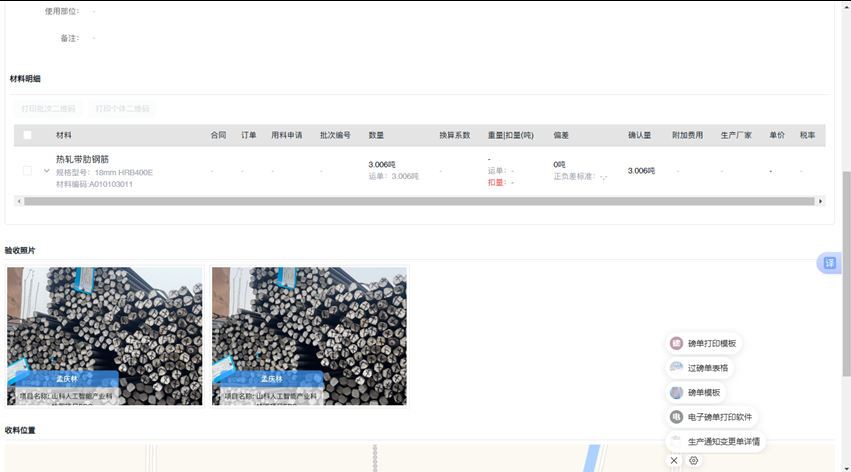Screen dimensions: 851x472
Task: Click the 过磅单表格 suggestion icon
Action: point(677,368)
